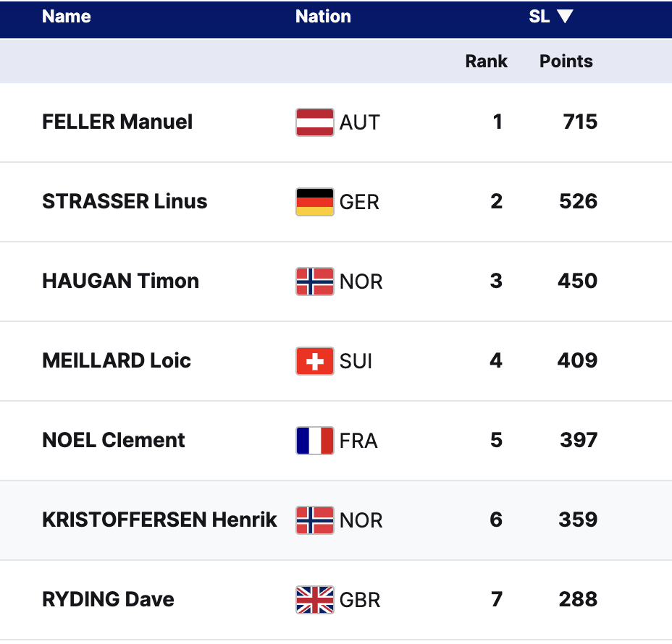Open KRISTOFFERSEN Henrik athlete profile
Image resolution: width=672 pixels, height=644 pixels.
(159, 520)
